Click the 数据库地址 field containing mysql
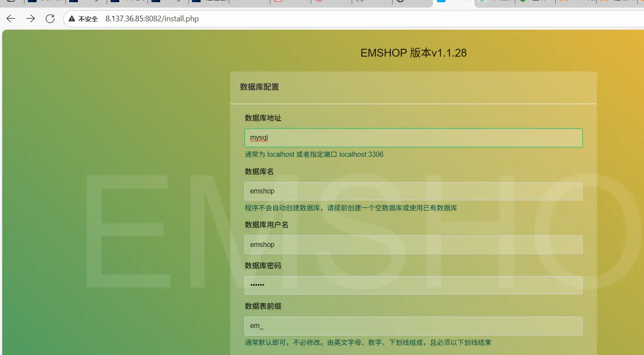Image resolution: width=644 pixels, height=355 pixels. coord(413,138)
